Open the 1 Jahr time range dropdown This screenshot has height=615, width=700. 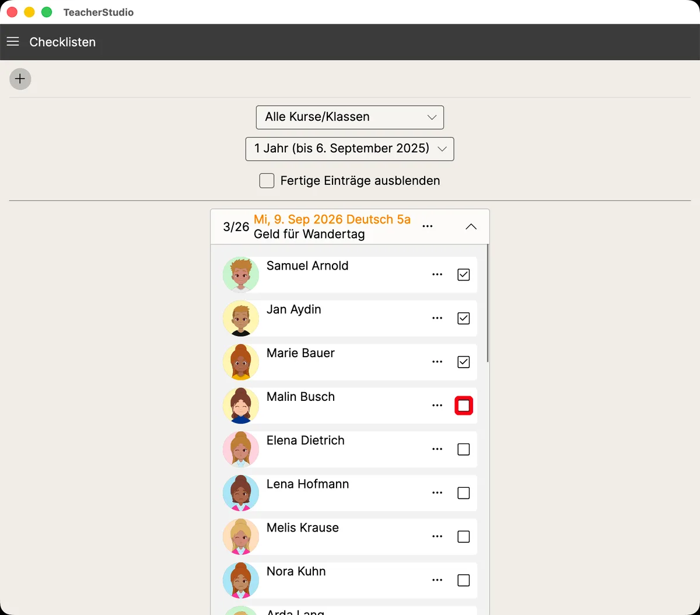point(350,149)
